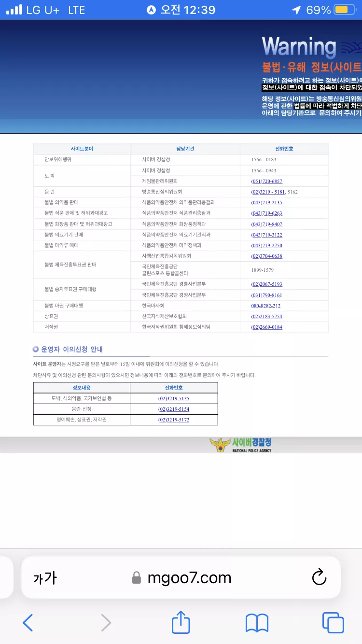Select the 담당기관 column header

(185, 149)
